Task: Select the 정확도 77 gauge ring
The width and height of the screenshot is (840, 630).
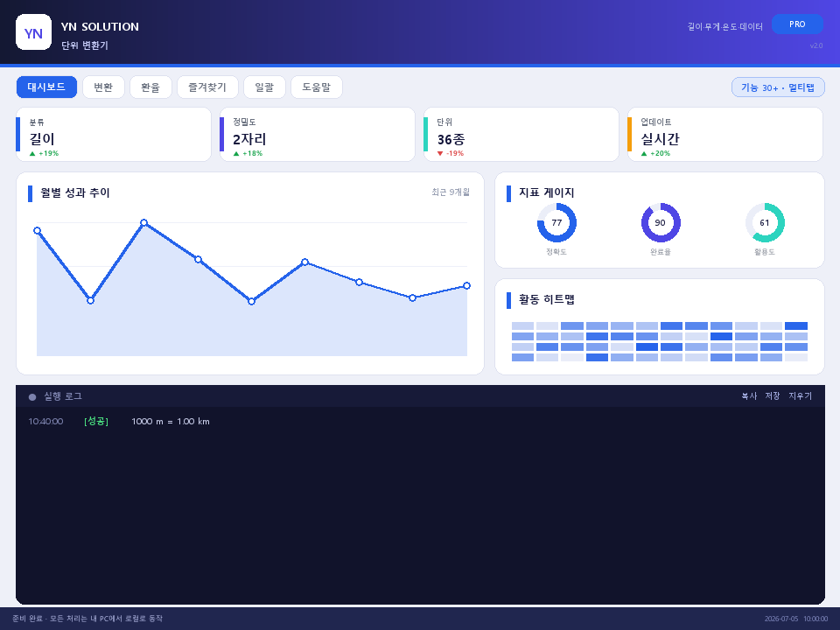Action: [x=556, y=223]
